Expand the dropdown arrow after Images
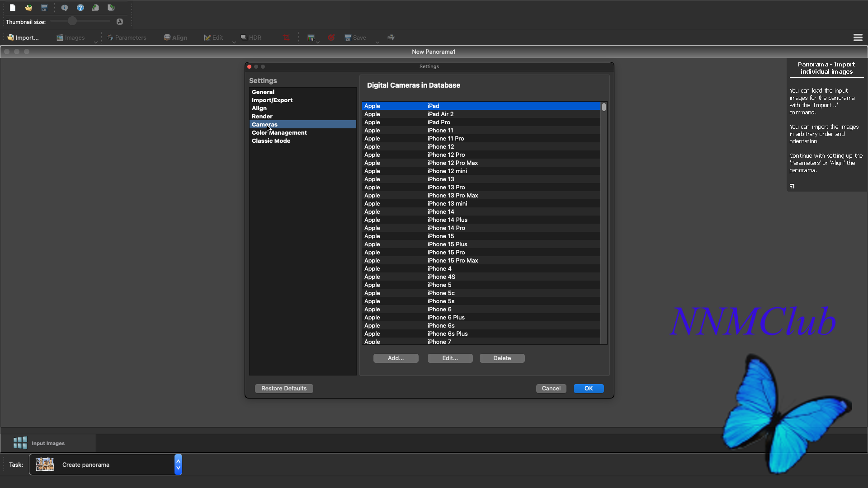Image resolution: width=868 pixels, height=488 pixels. pyautogui.click(x=96, y=42)
